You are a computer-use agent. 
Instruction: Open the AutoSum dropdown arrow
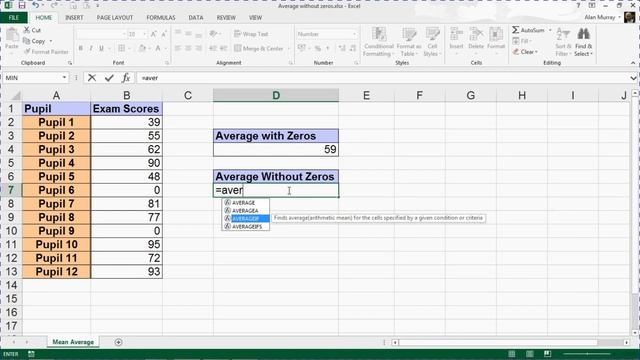click(550, 30)
